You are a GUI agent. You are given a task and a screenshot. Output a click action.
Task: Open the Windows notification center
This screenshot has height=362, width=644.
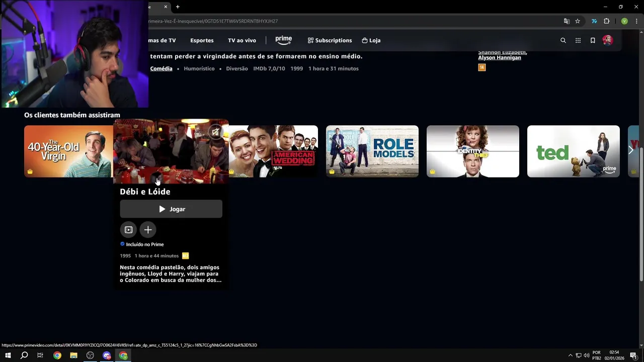click(633, 355)
